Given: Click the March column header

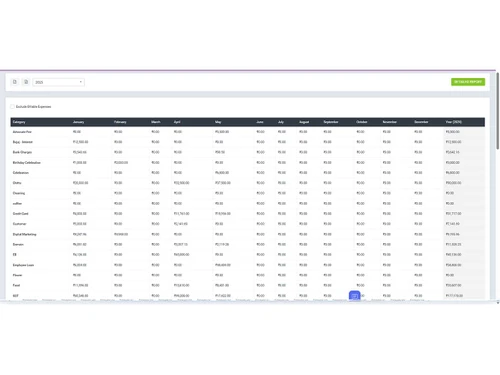Looking at the screenshot, I should click(x=156, y=122).
